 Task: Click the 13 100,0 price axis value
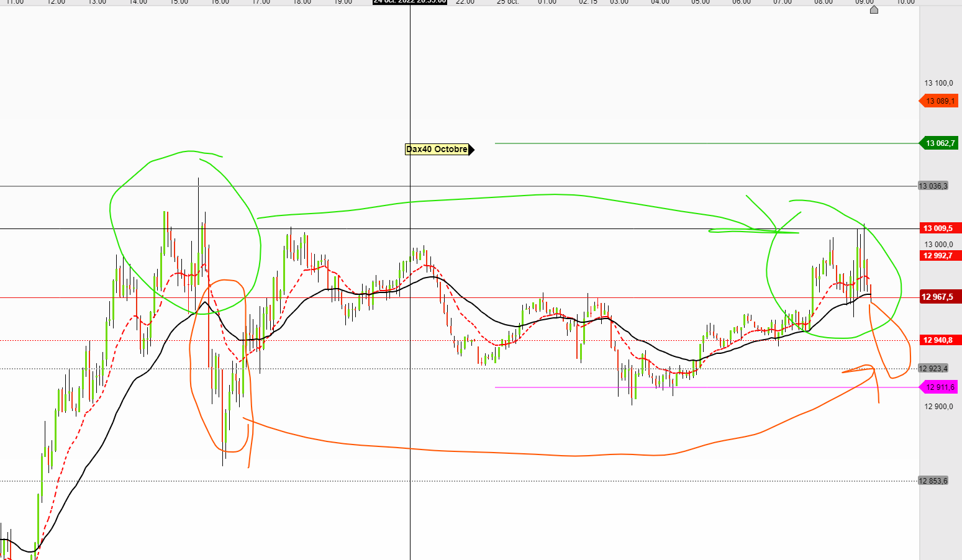(x=938, y=83)
